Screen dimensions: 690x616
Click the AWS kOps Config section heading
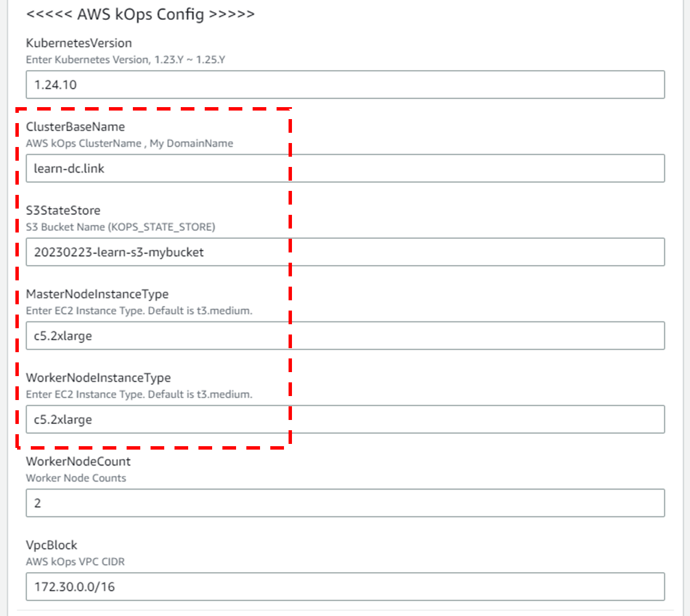pos(140,14)
